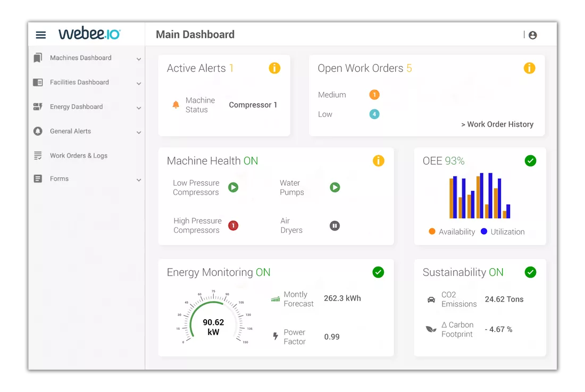The height and width of the screenshot is (392, 585).
Task: Toggle the Water Pumps play button
Action: coord(335,187)
